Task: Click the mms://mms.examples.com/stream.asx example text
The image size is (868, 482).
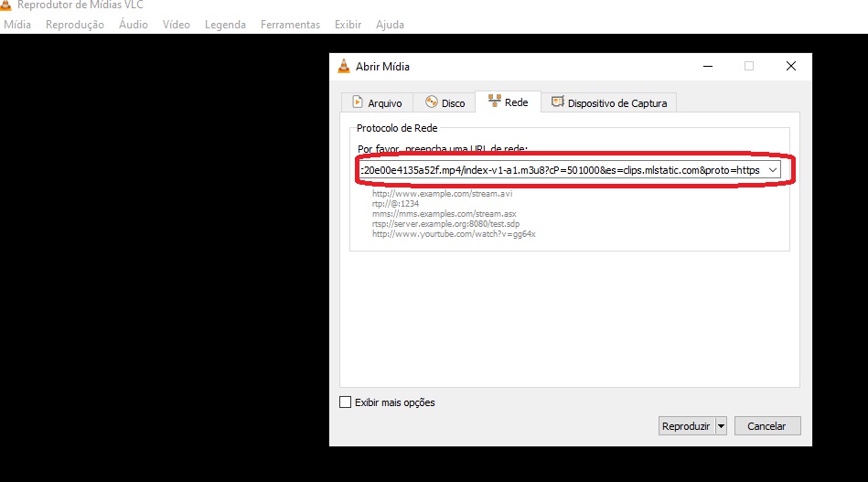Action: pos(444,214)
